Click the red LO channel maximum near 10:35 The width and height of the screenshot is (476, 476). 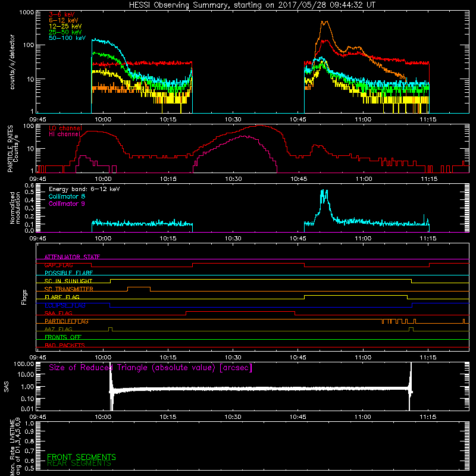[x=261, y=126]
